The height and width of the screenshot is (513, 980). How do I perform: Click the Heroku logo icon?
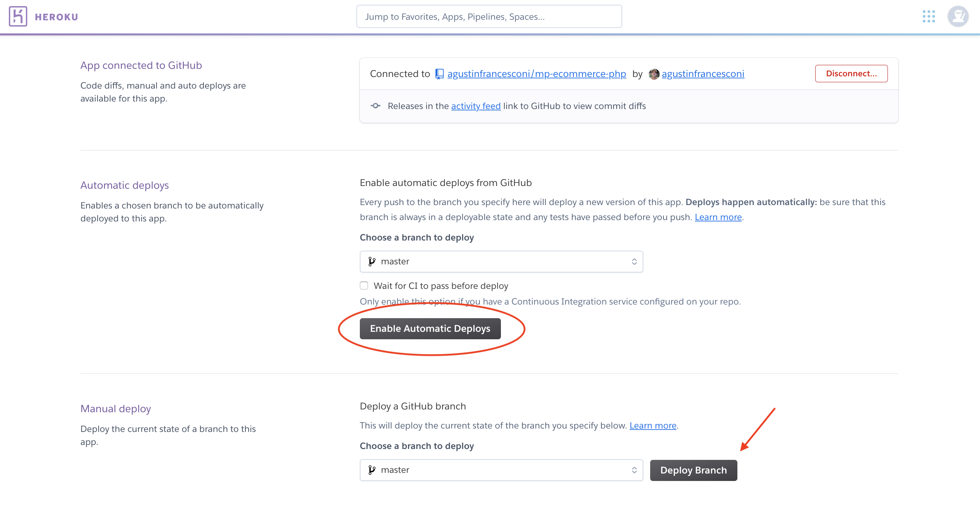click(18, 16)
